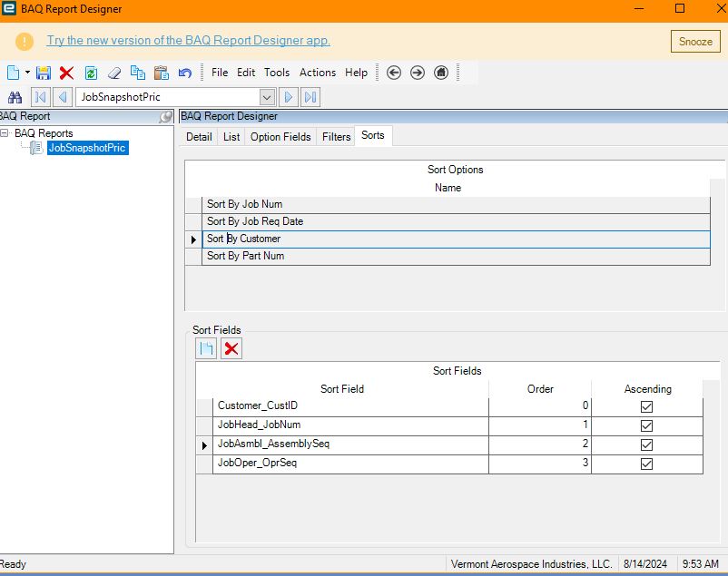Click the red Delete icon in top toolbar
The width and height of the screenshot is (728, 576).
[x=66, y=73]
